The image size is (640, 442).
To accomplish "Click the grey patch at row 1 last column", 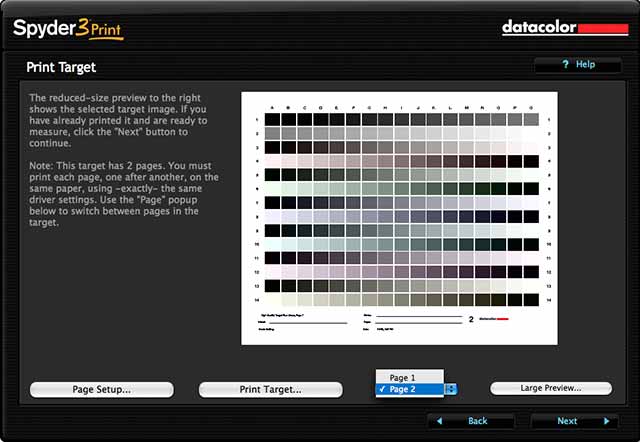I will 531,120.
